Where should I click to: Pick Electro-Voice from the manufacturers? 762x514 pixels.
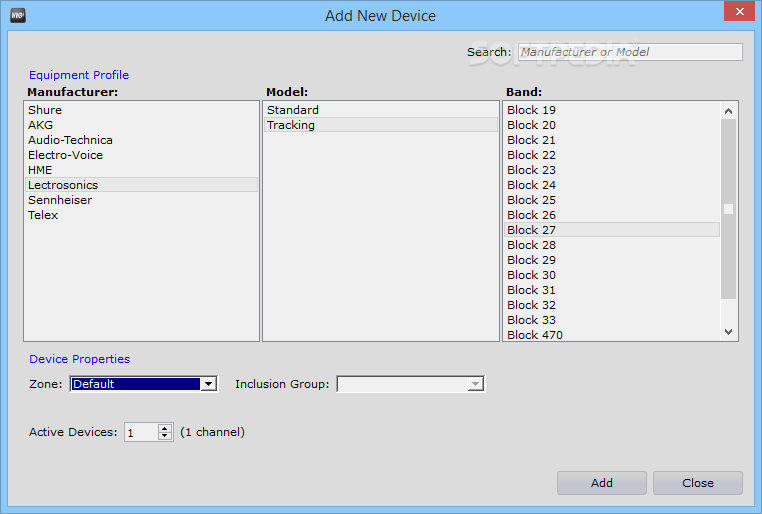coord(141,155)
